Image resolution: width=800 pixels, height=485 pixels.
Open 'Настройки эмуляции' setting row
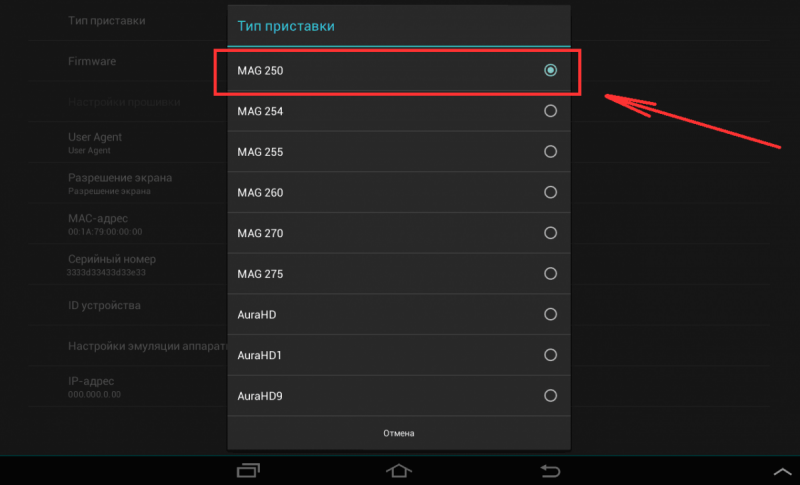pos(147,346)
